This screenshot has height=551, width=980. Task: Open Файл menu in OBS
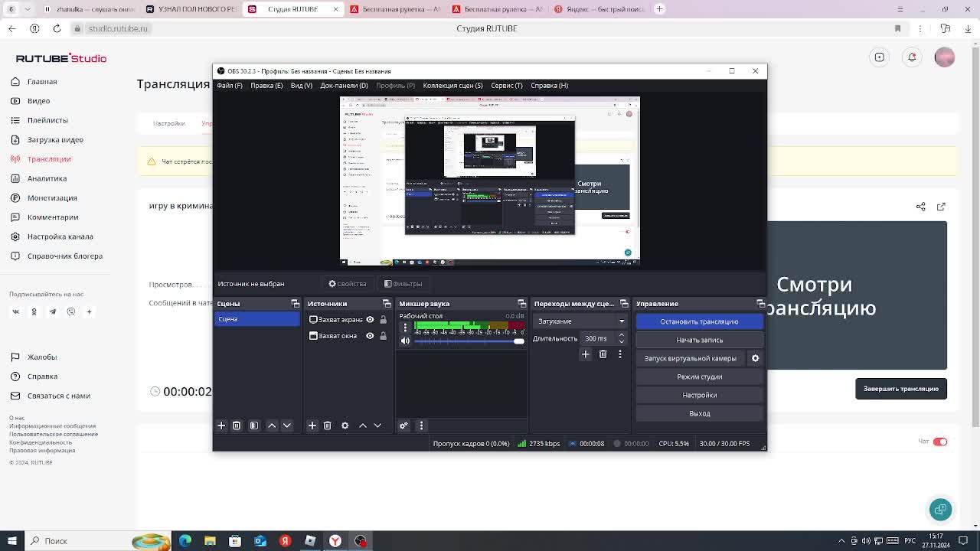pyautogui.click(x=230, y=86)
